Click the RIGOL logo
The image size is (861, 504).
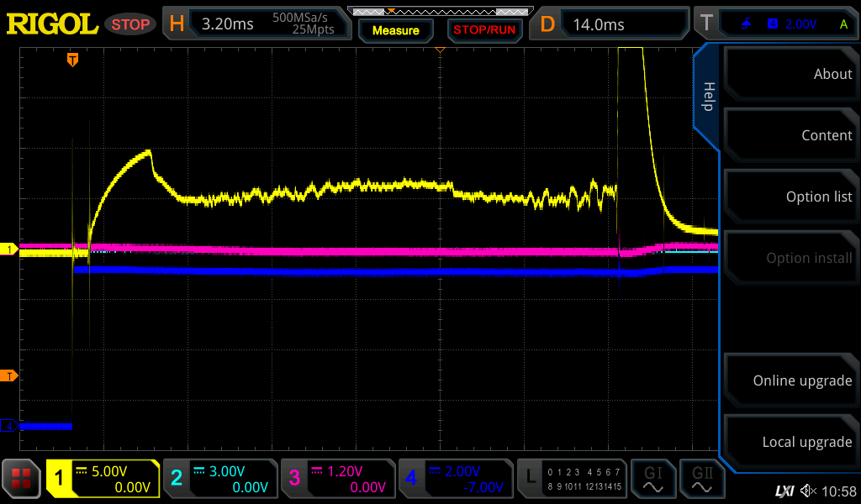(x=52, y=24)
